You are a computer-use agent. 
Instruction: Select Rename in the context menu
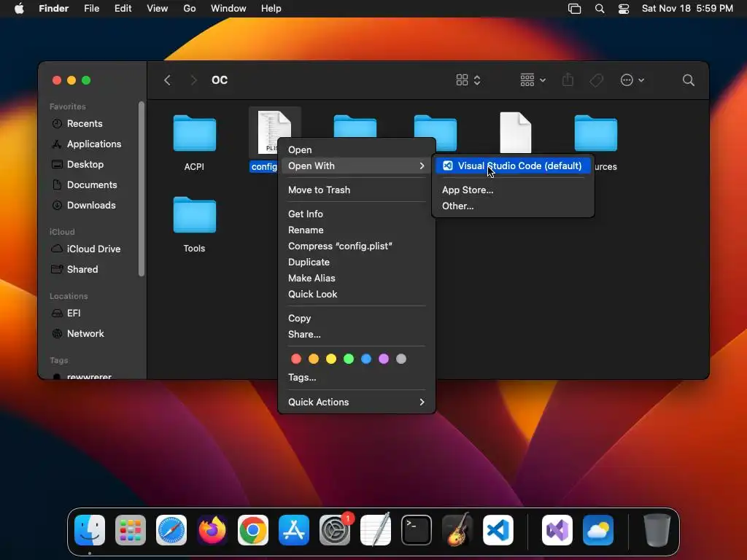click(x=356, y=230)
